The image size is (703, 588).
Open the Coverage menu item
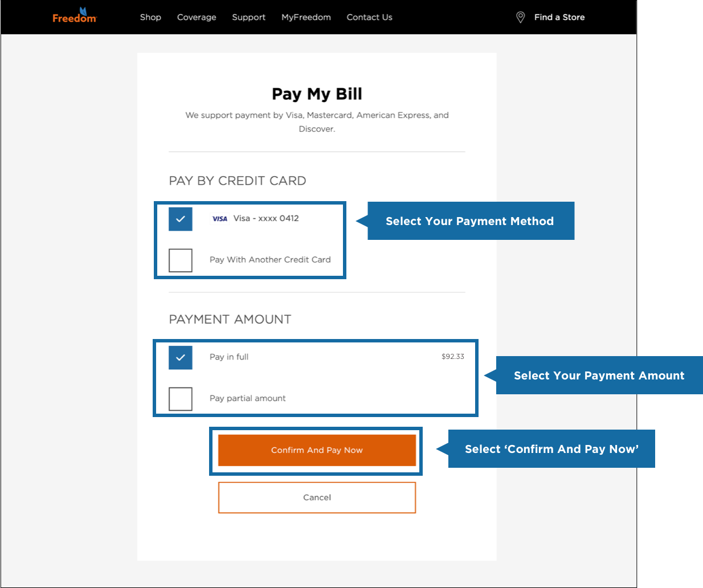197,17
